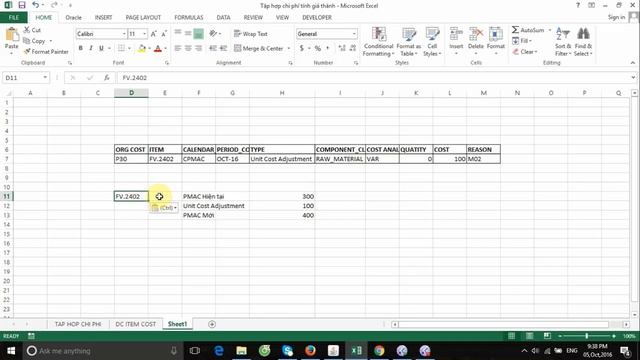Click the Format cells icon in Cells group
The image size is (640, 360).
[496, 34]
